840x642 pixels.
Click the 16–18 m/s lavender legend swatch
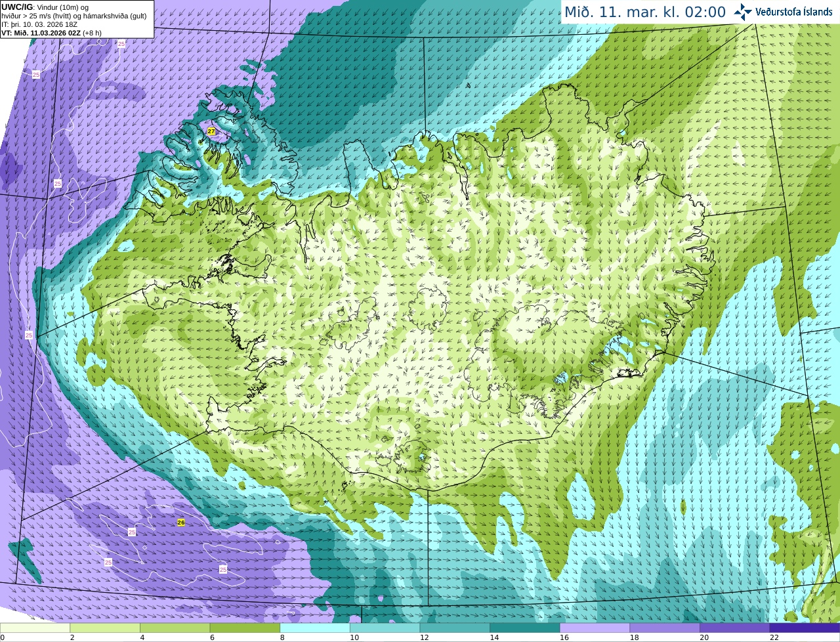(x=595, y=628)
